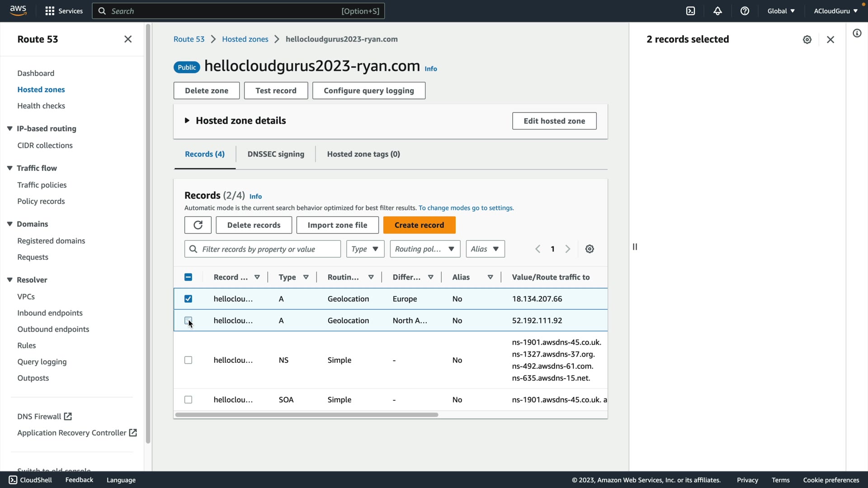868x488 pixels.
Task: Open the Health checks sidebar link
Action: [41, 106]
